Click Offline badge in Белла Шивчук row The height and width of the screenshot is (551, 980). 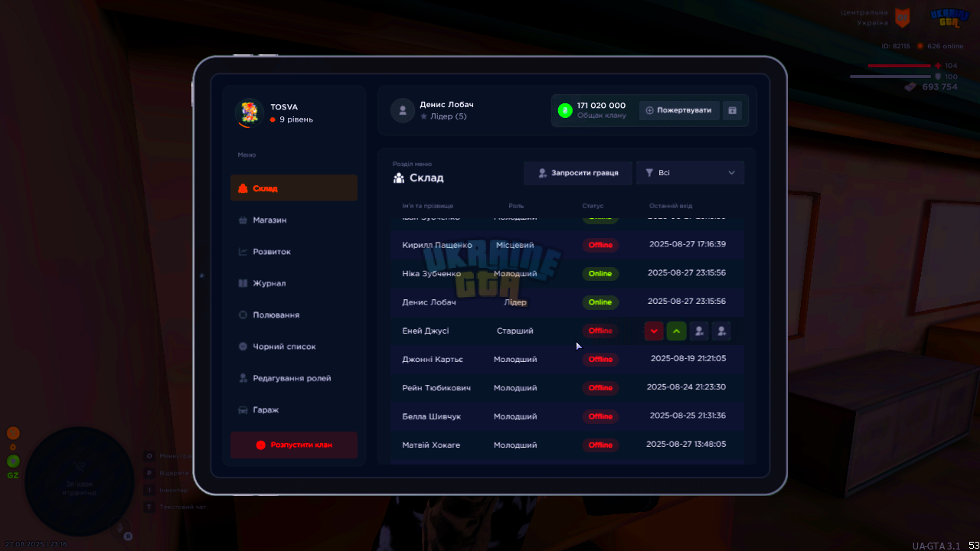[600, 416]
